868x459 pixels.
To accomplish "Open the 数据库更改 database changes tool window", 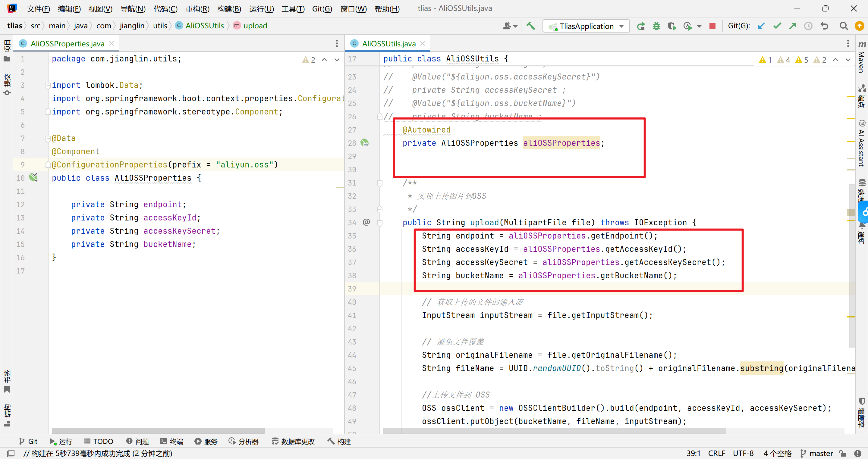I will tap(293, 441).
